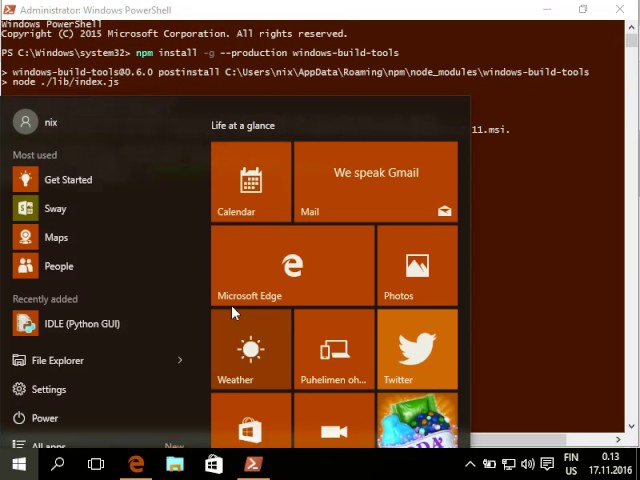This screenshot has height=480, width=640.
Task: Open File Explorer on taskbar
Action: tap(175, 464)
